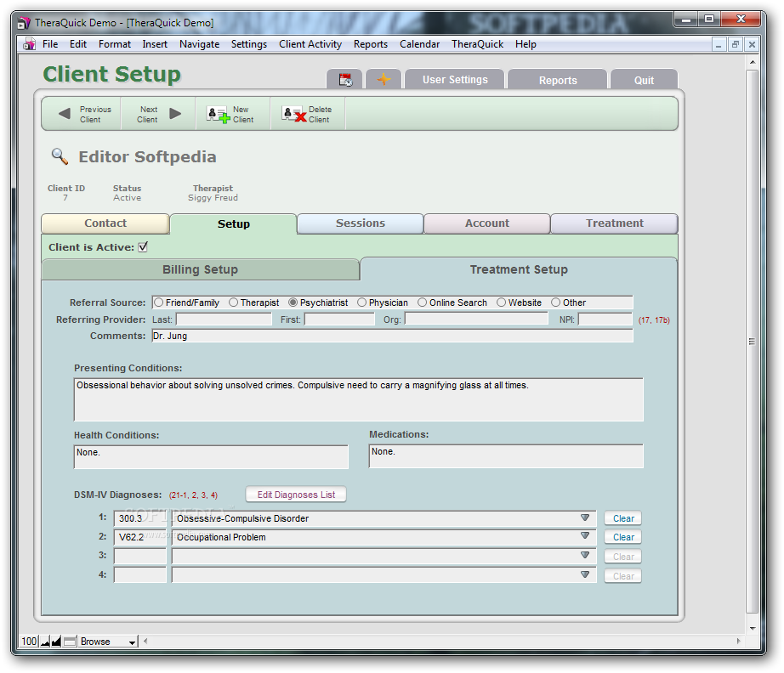The image size is (784, 673).
Task: Select Online Search referral source
Action: (423, 303)
